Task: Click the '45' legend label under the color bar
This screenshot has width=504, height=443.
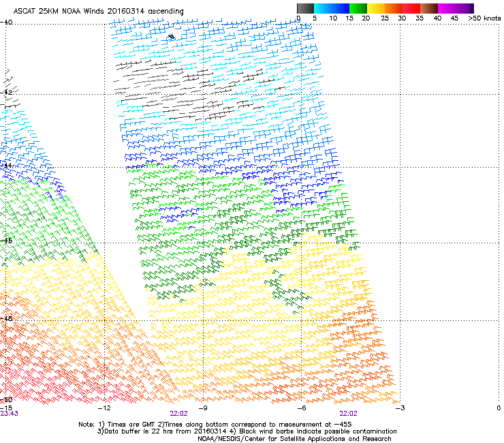Action: pos(454,18)
